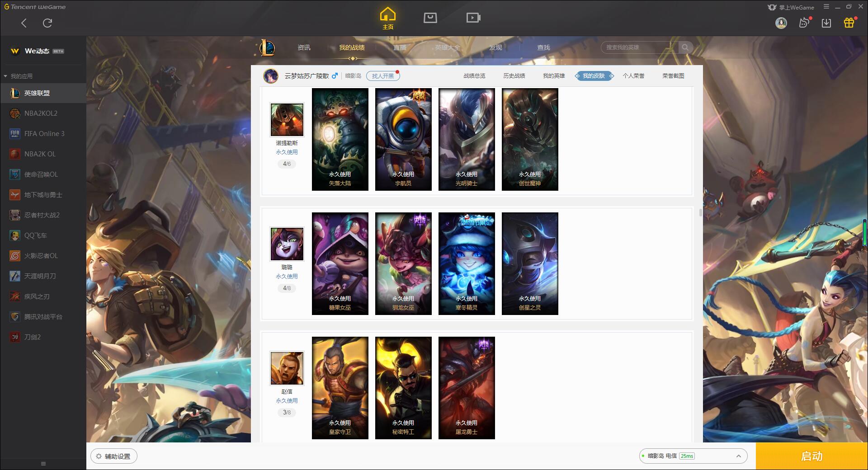Click the 诺提勒斯 champion portrait
The height and width of the screenshot is (470, 868).
coord(287,120)
